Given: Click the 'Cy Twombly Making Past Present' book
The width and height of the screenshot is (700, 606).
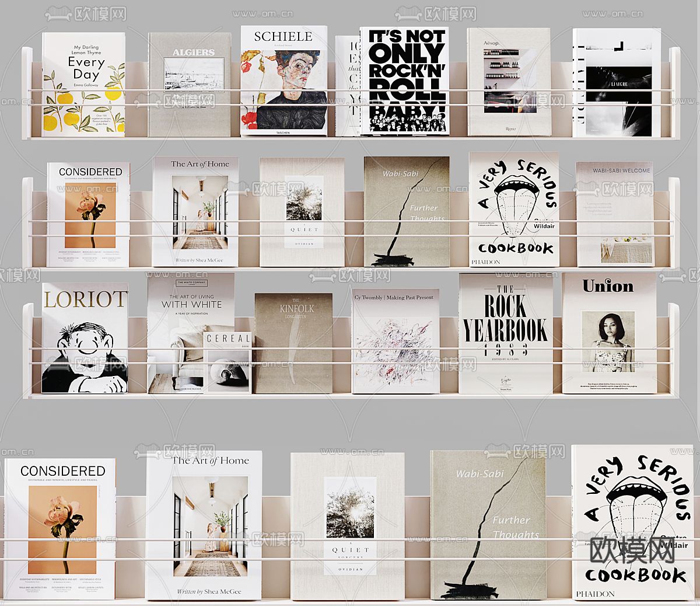Looking at the screenshot, I should point(395,342).
